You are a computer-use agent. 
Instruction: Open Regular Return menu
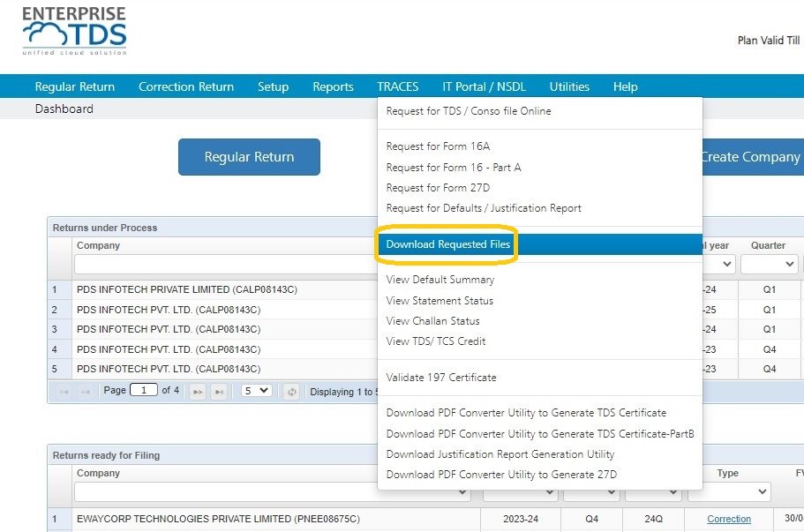[x=75, y=86]
